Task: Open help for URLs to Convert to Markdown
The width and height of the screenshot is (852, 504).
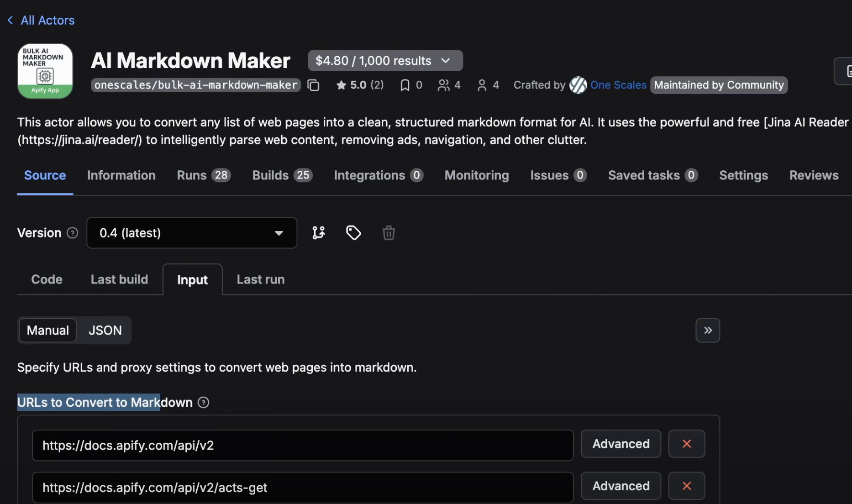Action: point(203,402)
